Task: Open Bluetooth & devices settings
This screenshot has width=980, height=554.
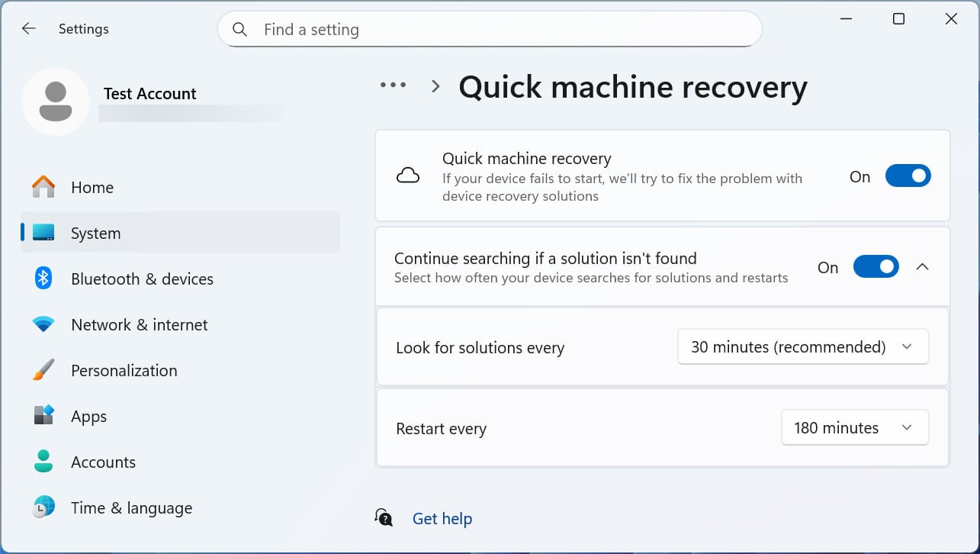Action: (43, 279)
